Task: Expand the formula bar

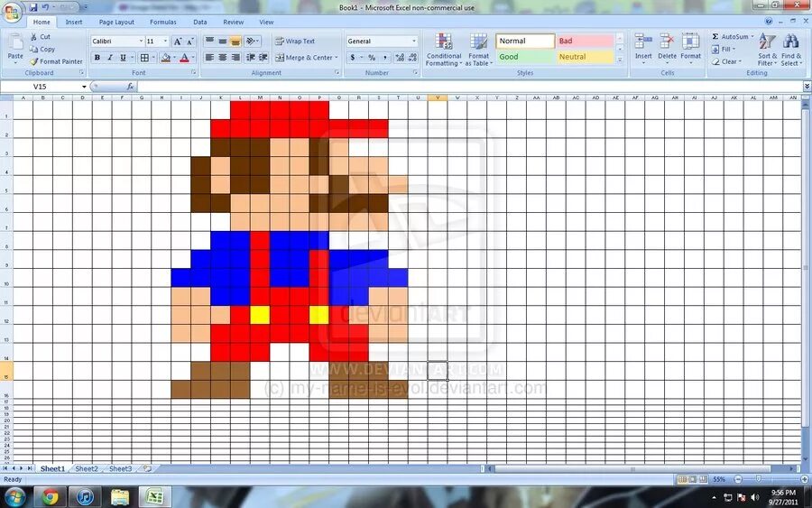Action: (807, 87)
